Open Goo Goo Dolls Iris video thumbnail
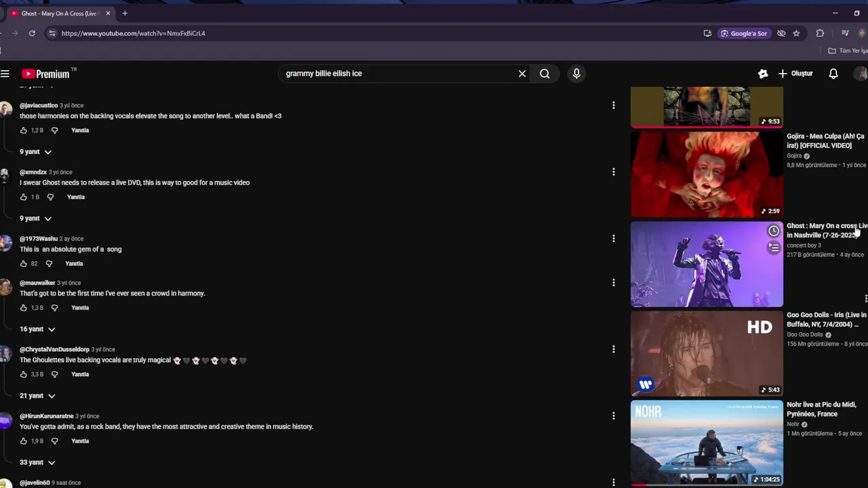Viewport: 868px width, 488px height. [707, 354]
